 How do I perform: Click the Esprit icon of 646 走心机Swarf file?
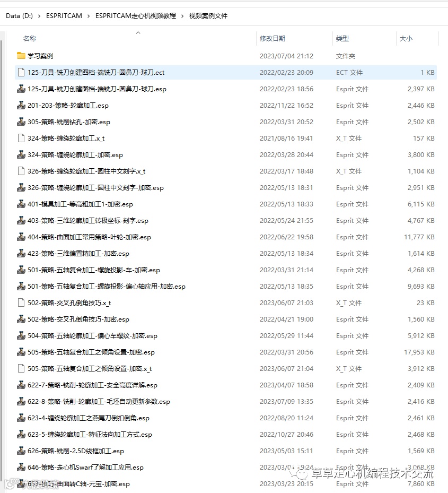pos(21,467)
